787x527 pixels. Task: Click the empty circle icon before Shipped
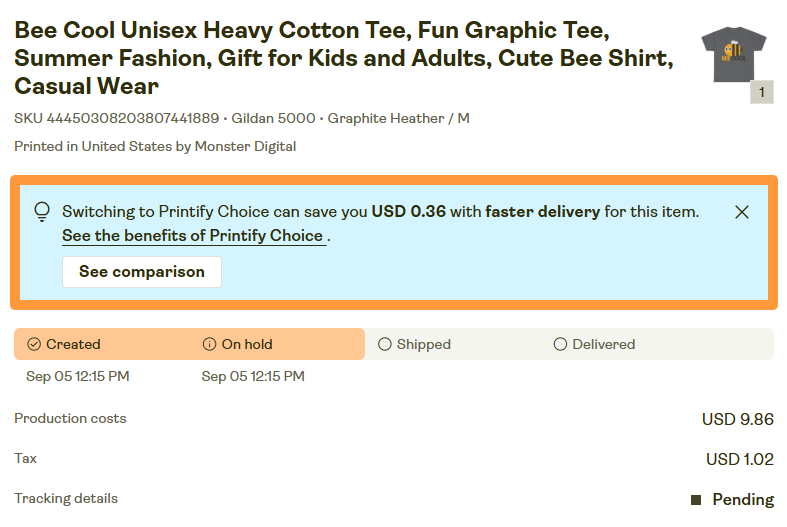[385, 344]
